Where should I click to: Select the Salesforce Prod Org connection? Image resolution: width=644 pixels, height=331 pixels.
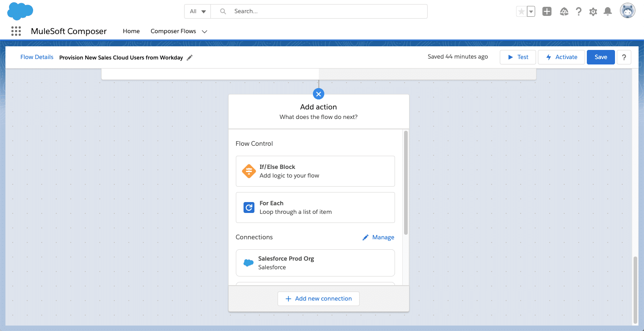point(315,263)
